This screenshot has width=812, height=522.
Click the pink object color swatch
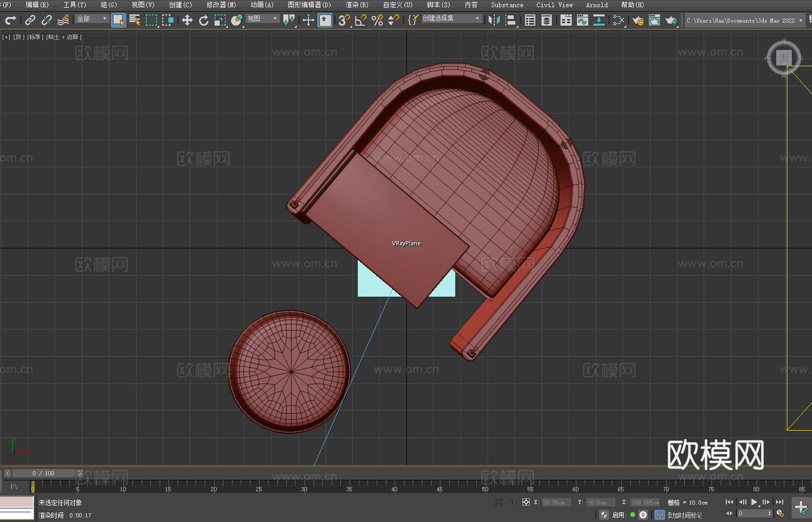tap(17, 502)
